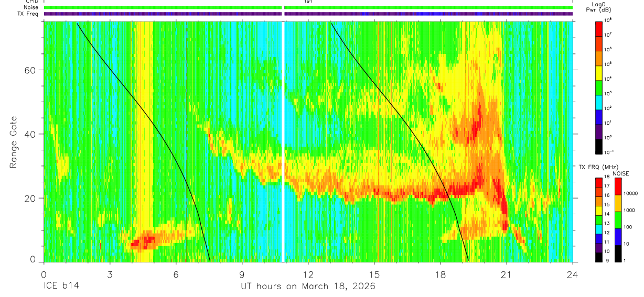The image size is (644, 297).
Task: Click the 'Range Gate' y-axis title
Action: (x=13, y=142)
